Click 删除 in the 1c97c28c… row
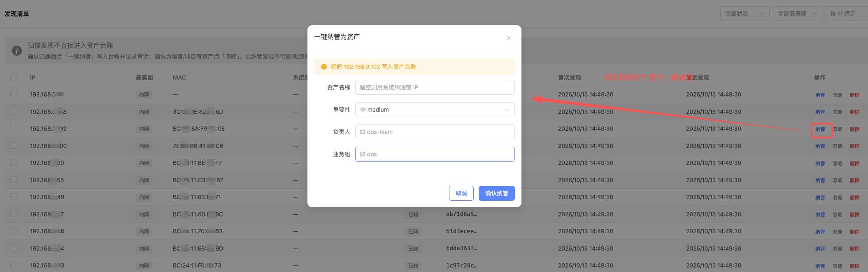 coord(854,266)
